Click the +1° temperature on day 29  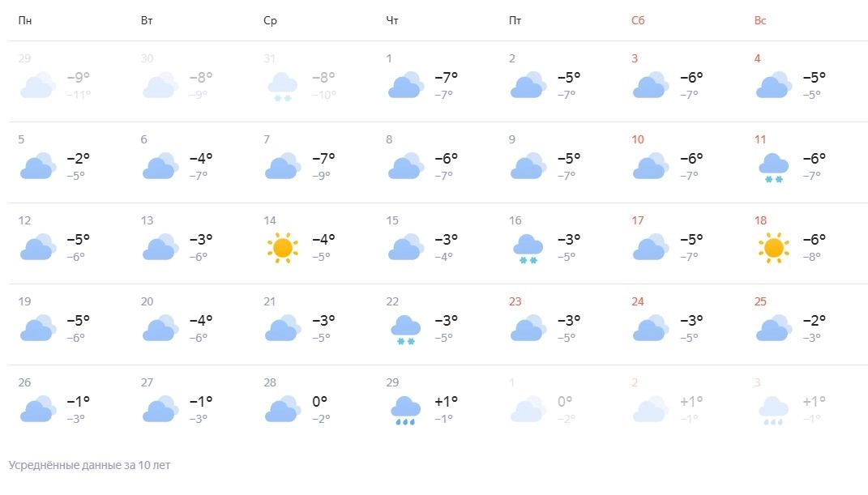(x=446, y=401)
